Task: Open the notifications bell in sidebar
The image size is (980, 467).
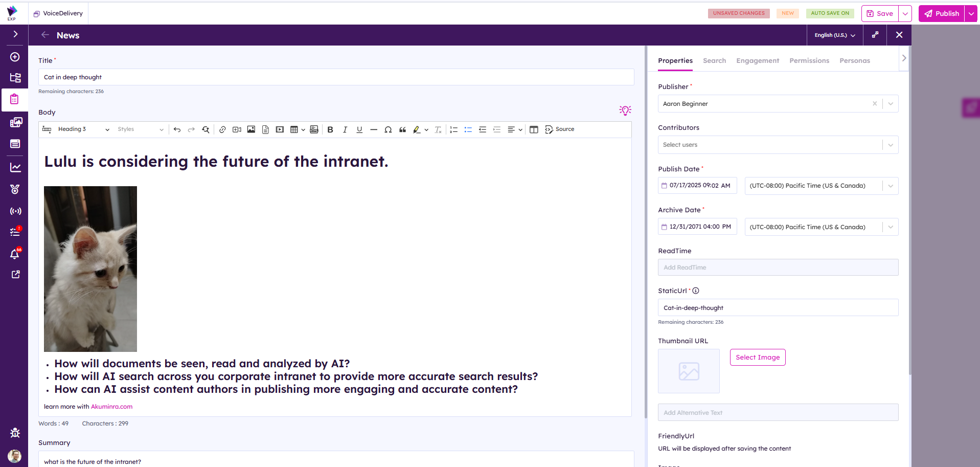Action: pos(15,254)
